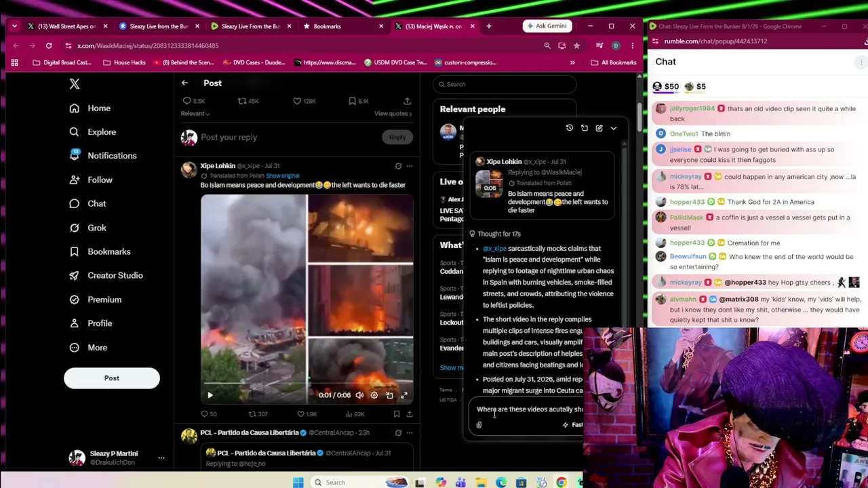Click the Grok message input field
Image resolution: width=868 pixels, height=488 pixels.
(x=530, y=409)
